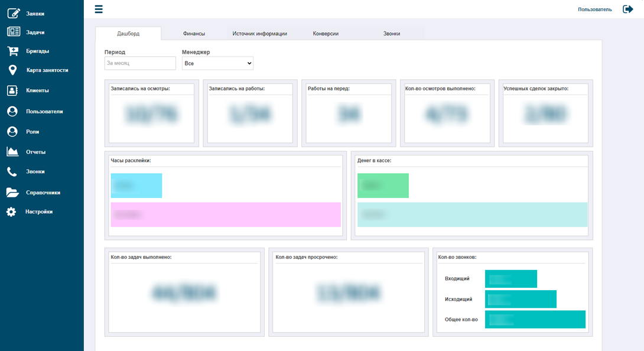644x351 pixels.
Task: Click the Настройки gear icon
Action: coord(11,212)
